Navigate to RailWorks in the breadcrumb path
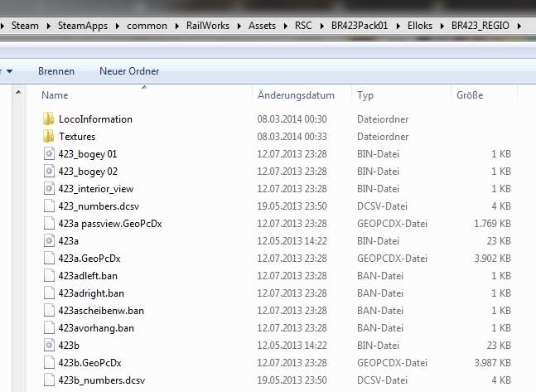 (x=208, y=26)
